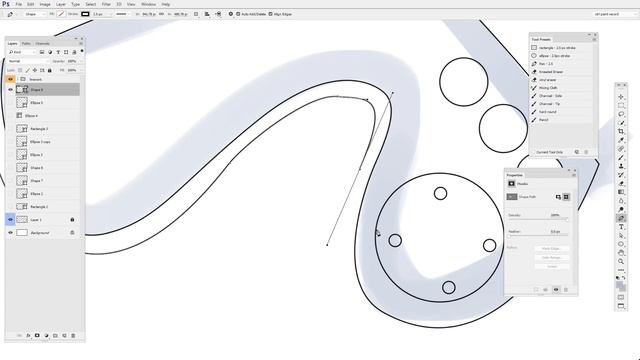The width and height of the screenshot is (640, 360).
Task: Select the Ellipse 3 copy layer
Action: pyautogui.click(x=47, y=142)
